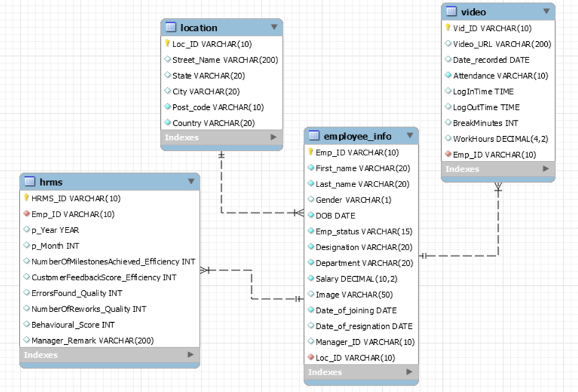Select the Vid_ID key icon in video table
The height and width of the screenshot is (392, 578).
click(448, 28)
